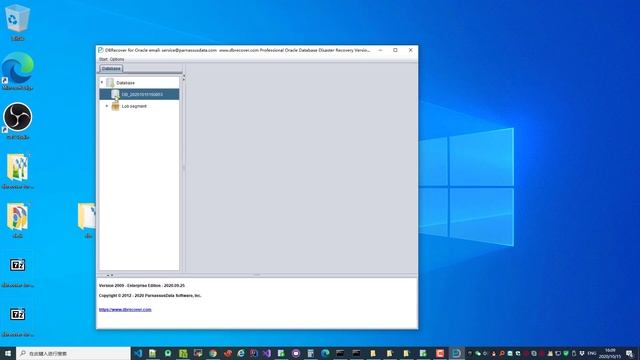Collapse the Database root tree node

[x=102, y=82]
